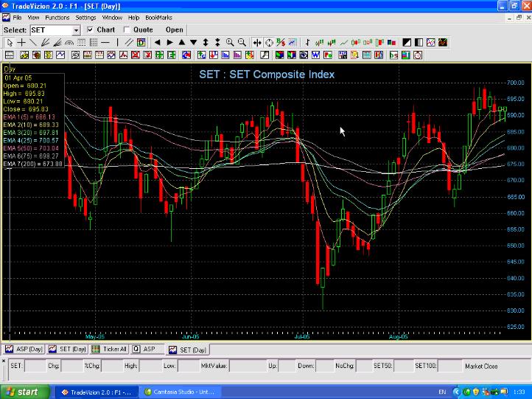Click Camtasia Studio taskbar button
Viewport: 532px width, 399px height.
pyautogui.click(x=180, y=392)
